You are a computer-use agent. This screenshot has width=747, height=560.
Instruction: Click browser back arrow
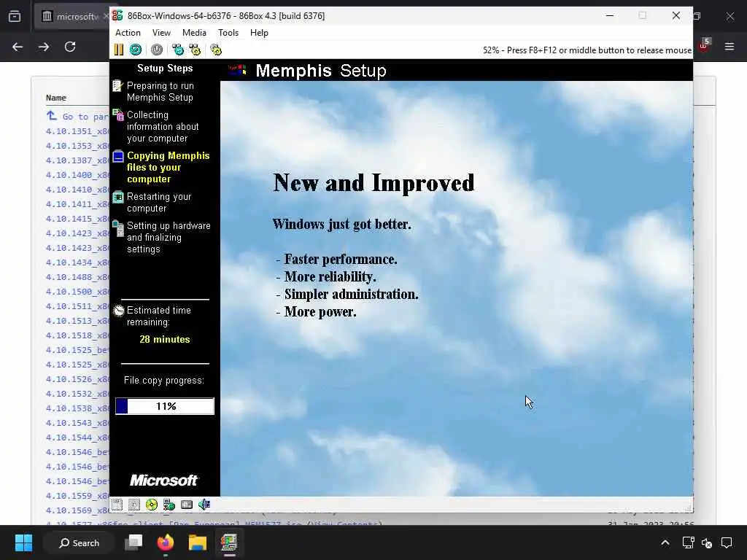pos(18,47)
